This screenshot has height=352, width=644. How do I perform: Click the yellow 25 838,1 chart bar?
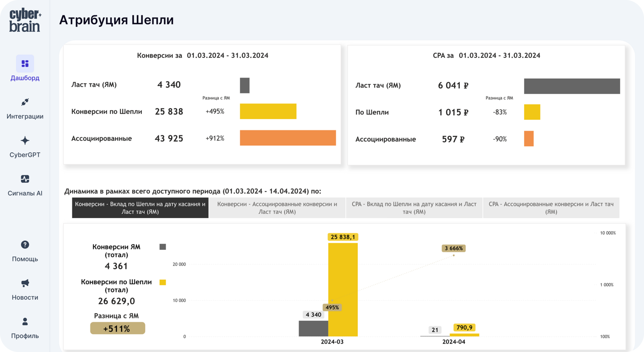pos(343,290)
